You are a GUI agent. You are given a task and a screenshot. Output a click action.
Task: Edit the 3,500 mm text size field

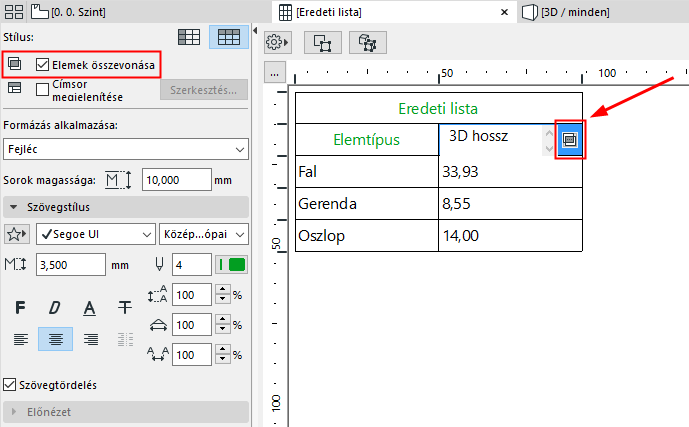point(71,264)
